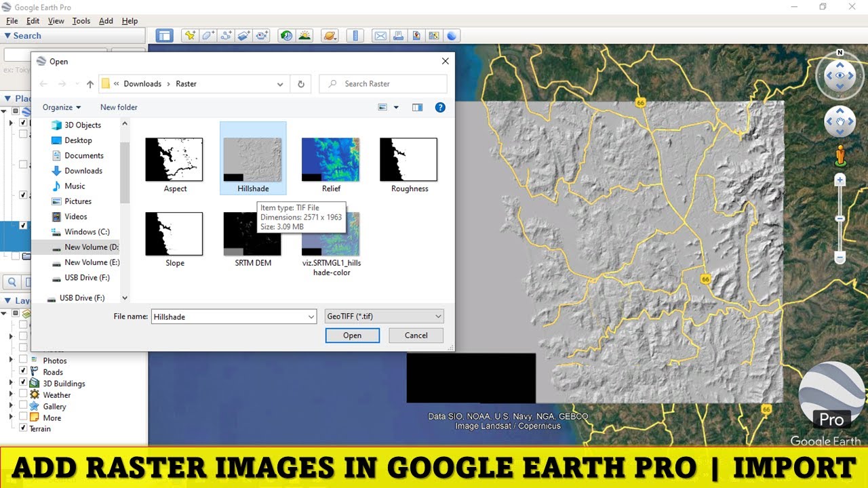The image size is (868, 488).
Task: Open the view options dropdown arrow
Action: [396, 107]
